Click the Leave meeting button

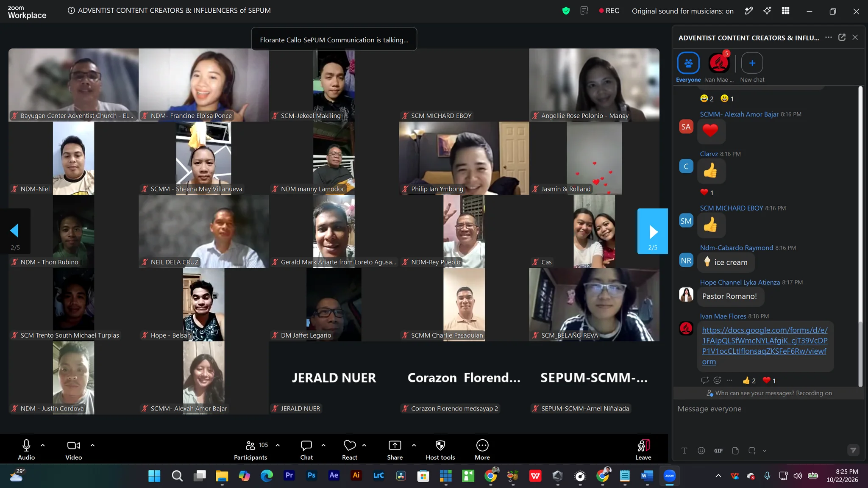643,450
